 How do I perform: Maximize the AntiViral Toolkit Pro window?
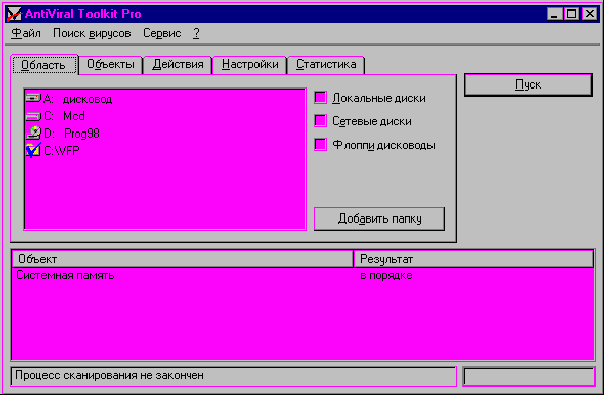pyautogui.click(x=572, y=14)
